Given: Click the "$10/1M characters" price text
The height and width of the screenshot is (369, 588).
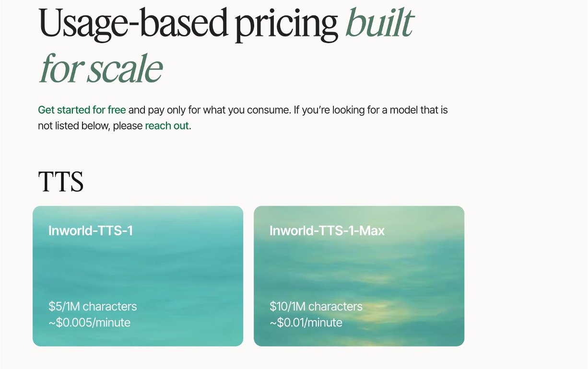Looking at the screenshot, I should pos(316,306).
